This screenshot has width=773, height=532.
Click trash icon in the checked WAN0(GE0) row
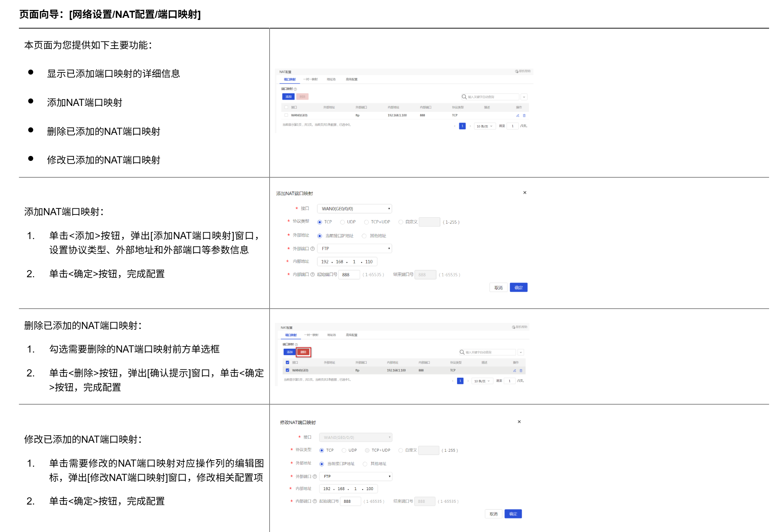pyautogui.click(x=521, y=371)
